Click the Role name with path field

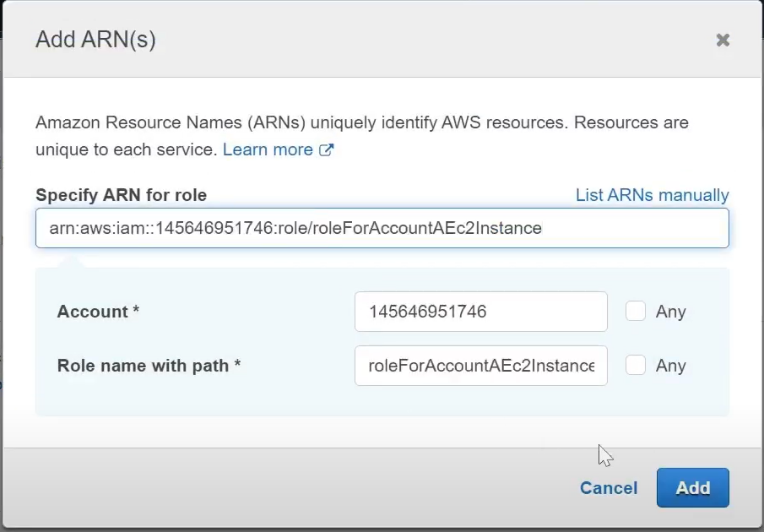[481, 366]
